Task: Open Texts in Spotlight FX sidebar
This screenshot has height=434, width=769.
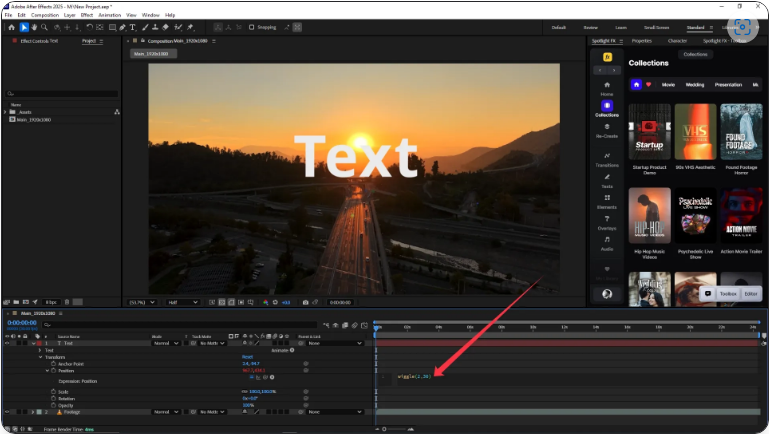Action: click(x=607, y=181)
